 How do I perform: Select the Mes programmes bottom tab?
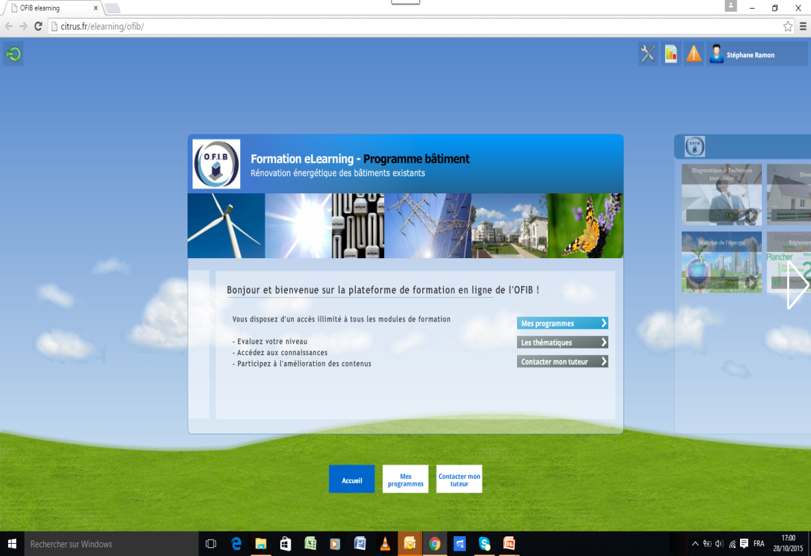coord(405,479)
